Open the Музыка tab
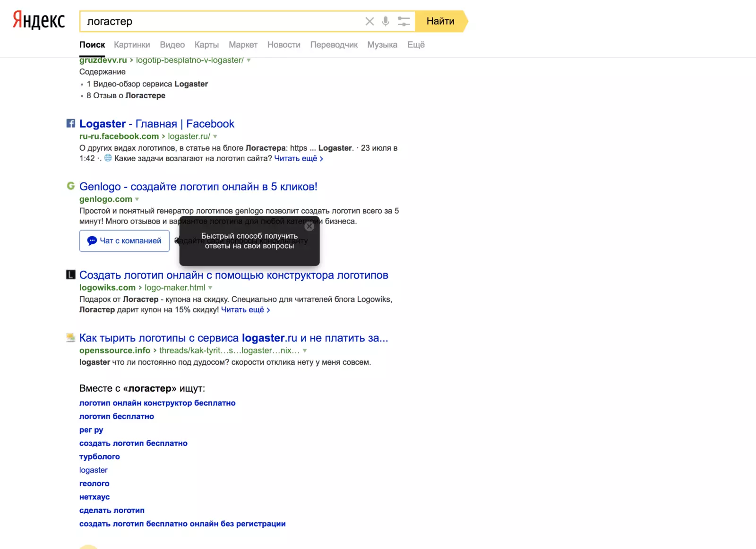Image resolution: width=756 pixels, height=549 pixels. click(382, 45)
